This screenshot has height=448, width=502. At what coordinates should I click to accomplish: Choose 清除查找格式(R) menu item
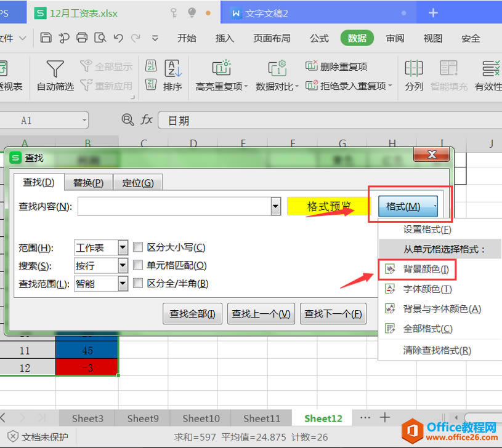pyautogui.click(x=440, y=351)
